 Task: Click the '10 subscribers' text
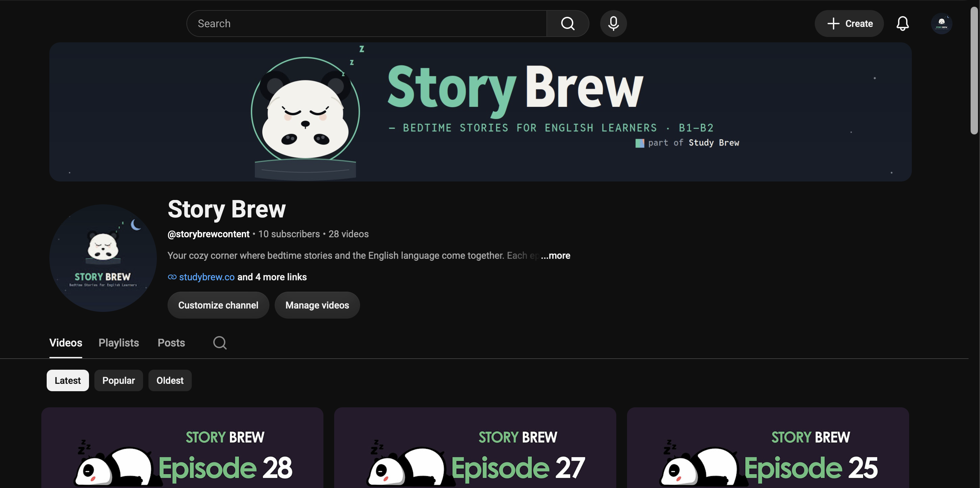pyautogui.click(x=289, y=234)
